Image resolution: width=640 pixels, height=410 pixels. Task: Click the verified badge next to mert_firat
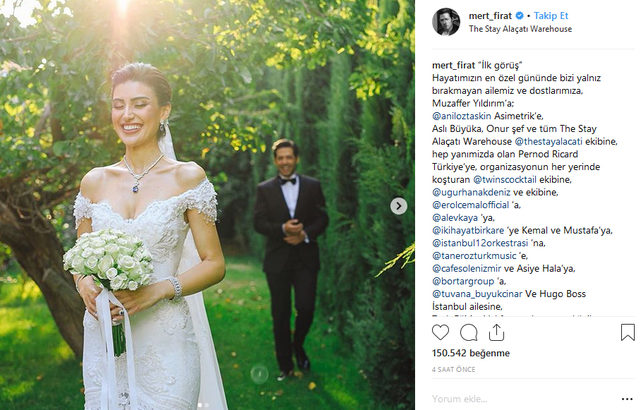519,16
